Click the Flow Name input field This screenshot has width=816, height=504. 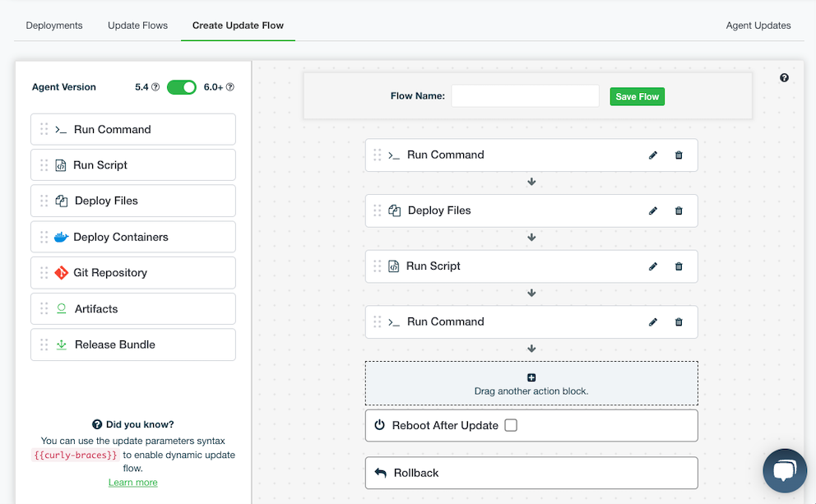tap(525, 96)
